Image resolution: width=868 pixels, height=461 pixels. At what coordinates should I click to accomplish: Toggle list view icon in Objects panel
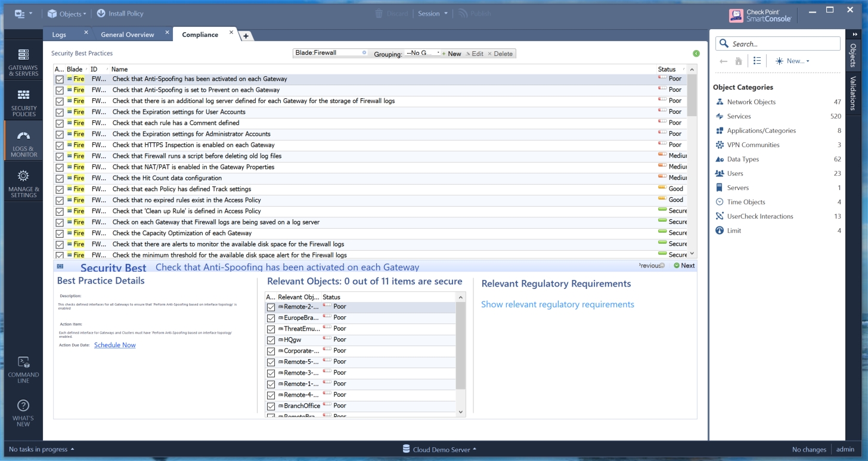[757, 61]
